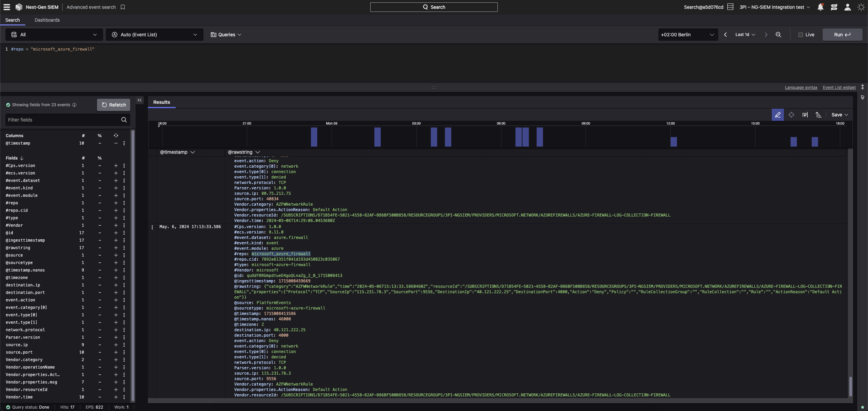
Task: Open the Queries dropdown
Action: point(226,35)
